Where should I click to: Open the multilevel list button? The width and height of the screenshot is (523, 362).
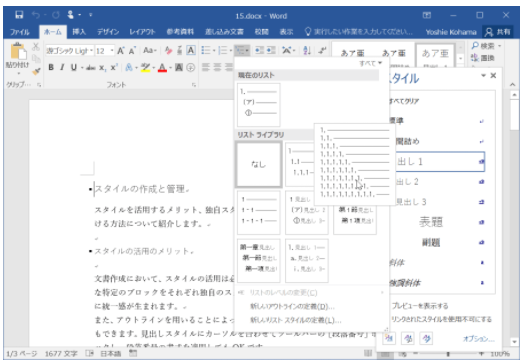point(242,50)
